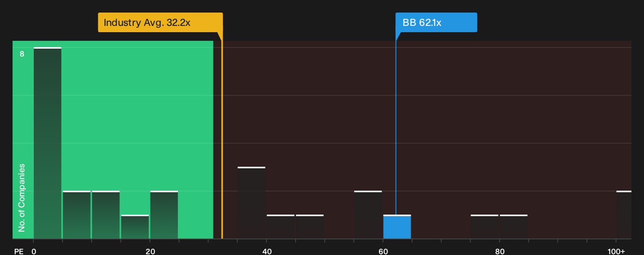The height and width of the screenshot is (255, 644).
Task: Click the histogram bar for PE 10-15
Action: point(106,215)
